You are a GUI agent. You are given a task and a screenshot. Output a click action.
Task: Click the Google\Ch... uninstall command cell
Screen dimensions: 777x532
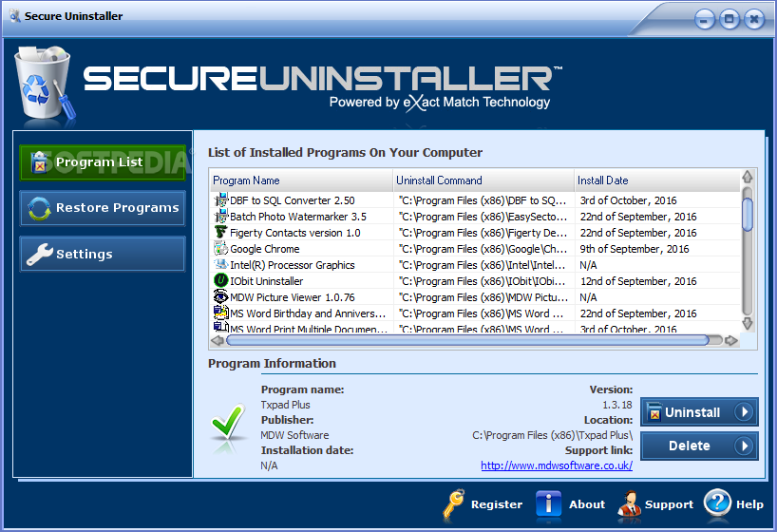tap(483, 249)
